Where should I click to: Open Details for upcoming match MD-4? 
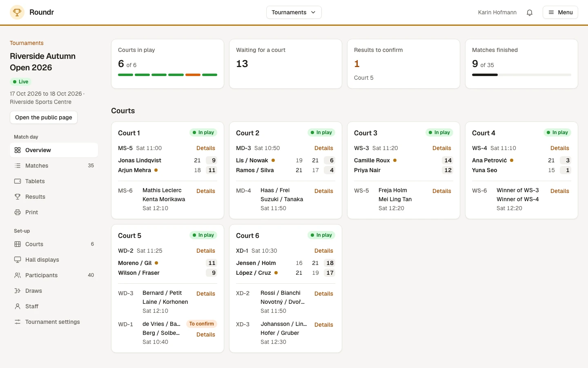coord(324,191)
